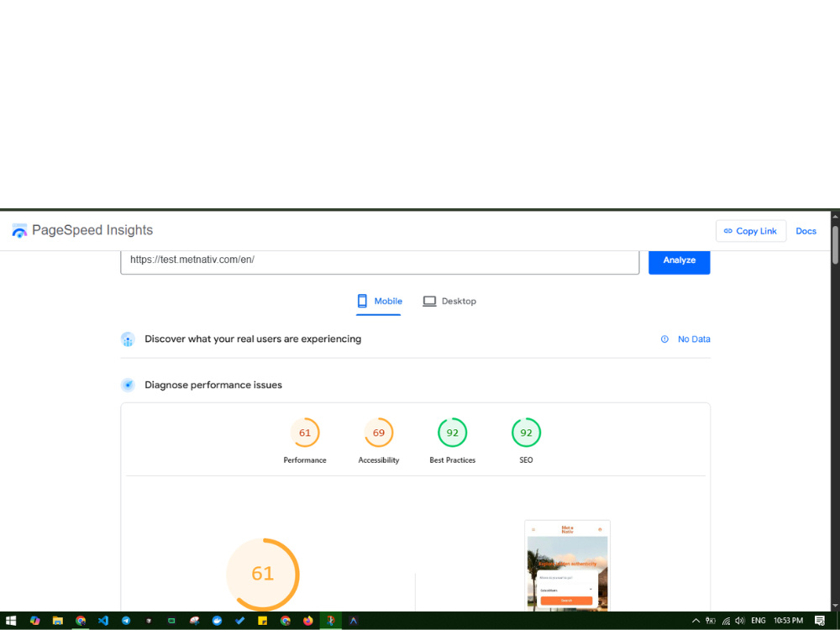Click the URL input field
840x630 pixels.
380,262
